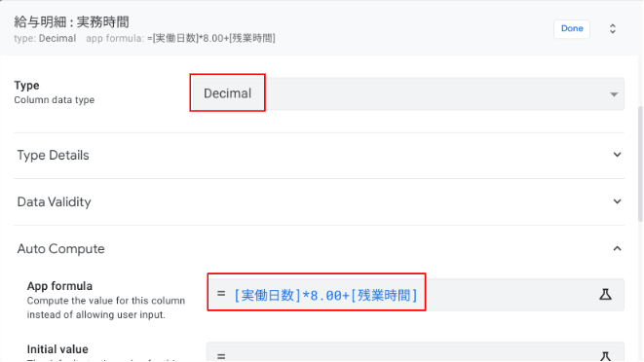The width and height of the screenshot is (644, 362).
Task: Click the Type Details section heading
Action: (53, 155)
